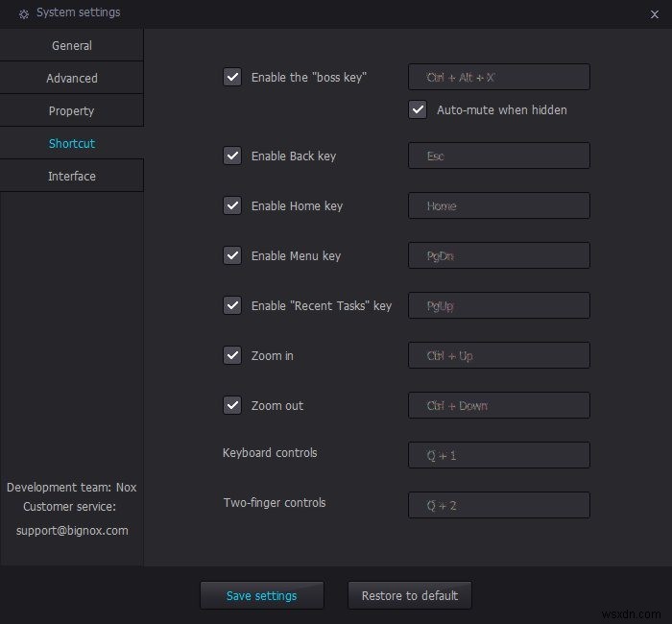Open the General settings tab
The image size is (672, 624).
[72, 45]
